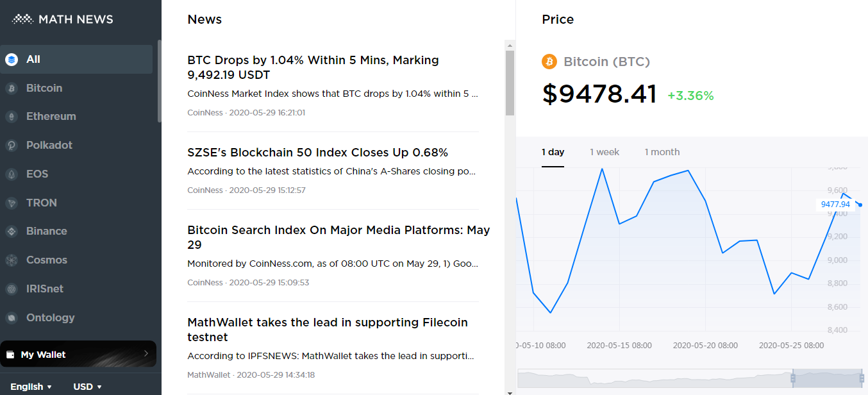Screen dimensions: 868x395
Task: Open the SZSE's Blockchain 50 Index article
Action: [317, 153]
